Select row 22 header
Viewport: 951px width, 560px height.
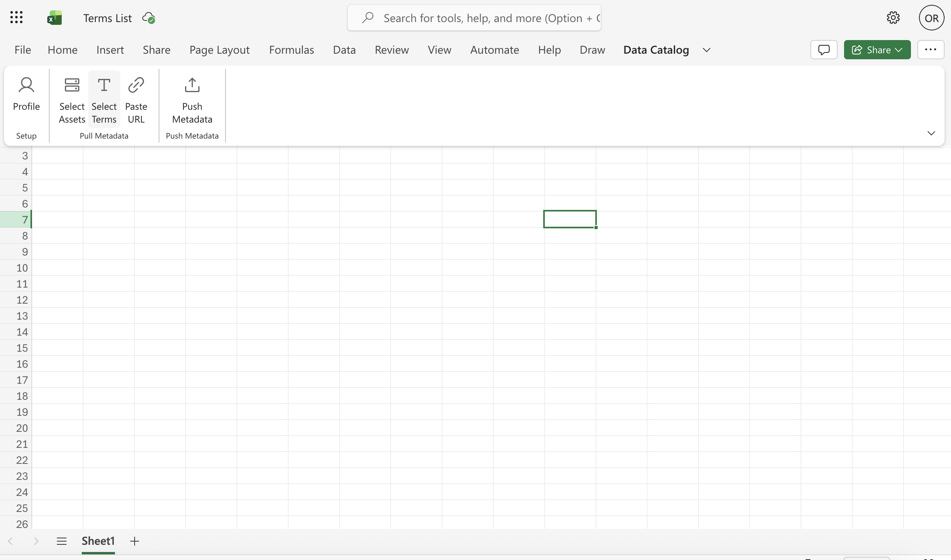[x=16, y=460]
